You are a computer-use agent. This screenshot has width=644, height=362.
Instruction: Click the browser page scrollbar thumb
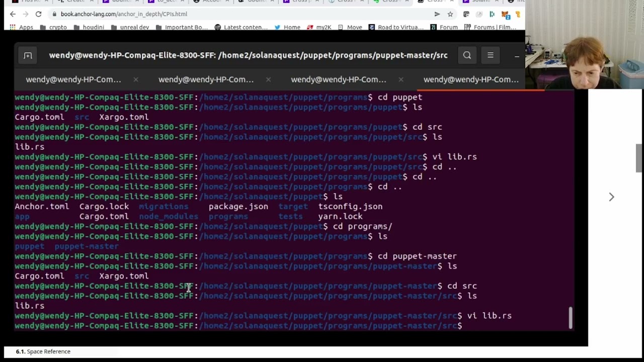tap(639, 158)
